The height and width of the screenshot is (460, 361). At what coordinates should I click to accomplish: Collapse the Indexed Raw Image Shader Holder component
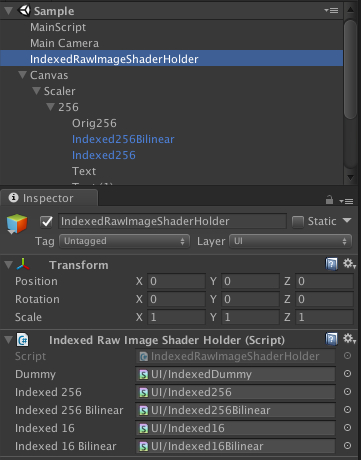pos(8,340)
